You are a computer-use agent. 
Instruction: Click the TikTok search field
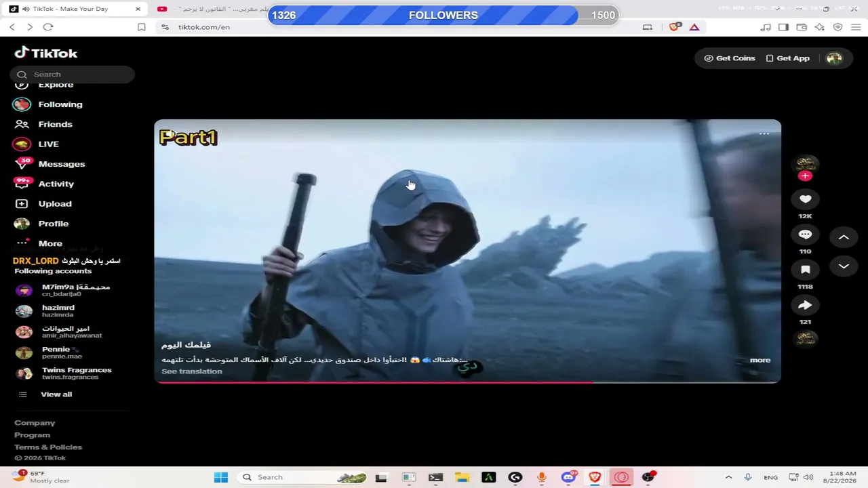pos(72,75)
